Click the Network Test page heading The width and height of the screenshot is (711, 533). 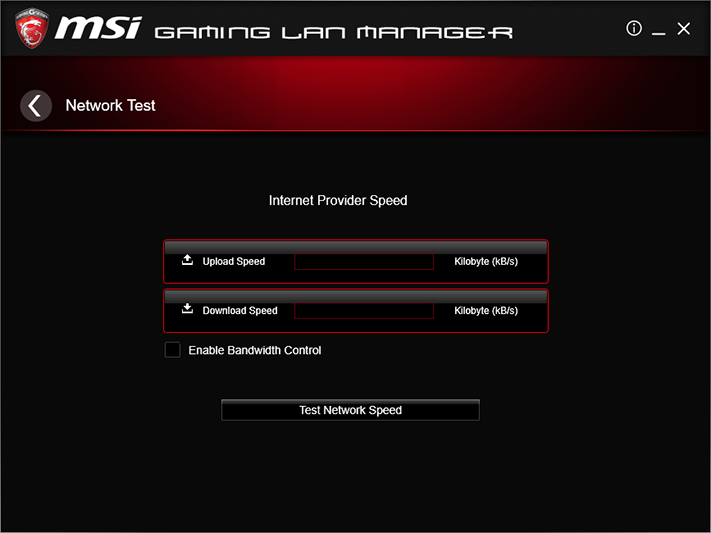click(110, 105)
